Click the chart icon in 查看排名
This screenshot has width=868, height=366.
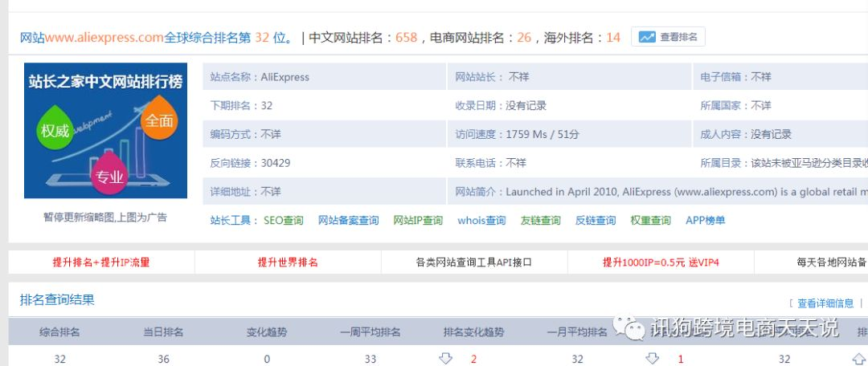point(646,37)
